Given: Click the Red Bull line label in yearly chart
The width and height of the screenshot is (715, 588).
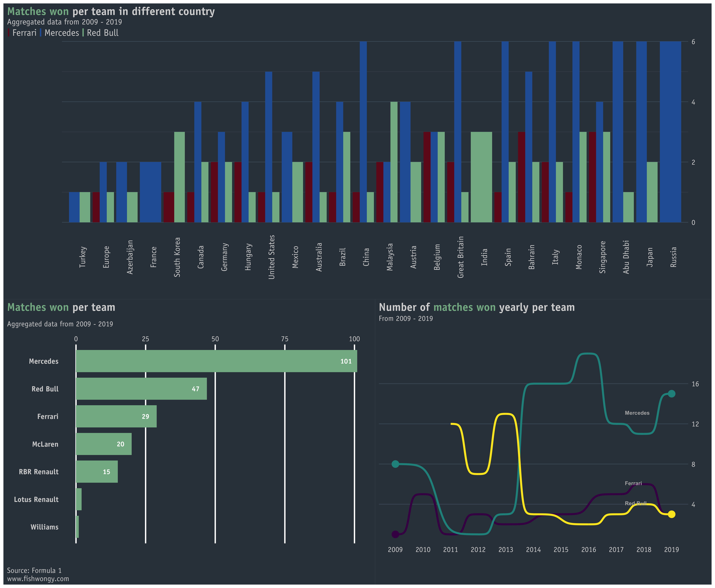Looking at the screenshot, I should [x=636, y=503].
